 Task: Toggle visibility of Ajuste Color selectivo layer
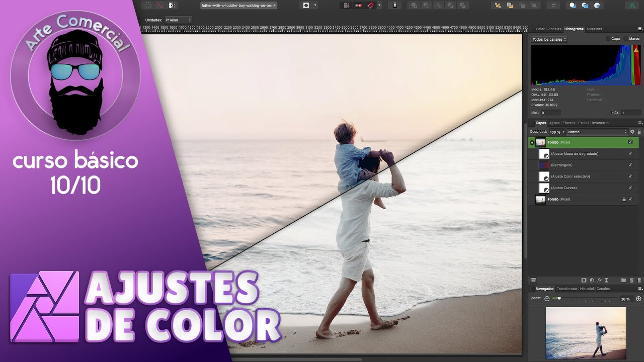tap(630, 176)
